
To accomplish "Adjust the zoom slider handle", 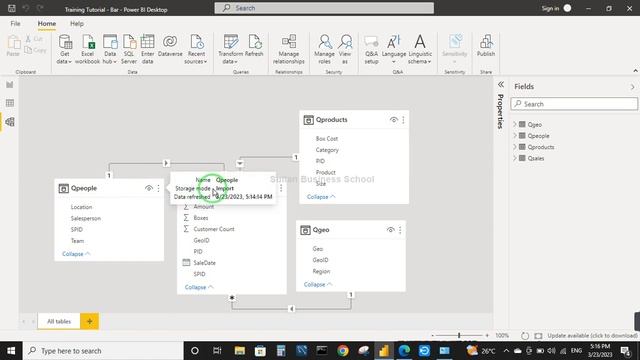I will (459, 336).
